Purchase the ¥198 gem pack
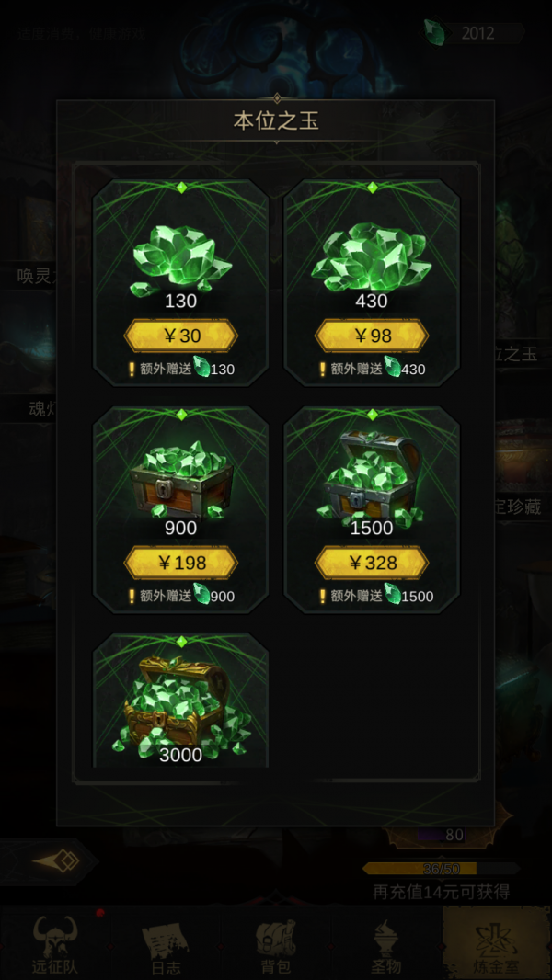The height and width of the screenshot is (980, 552). pyautogui.click(x=180, y=564)
